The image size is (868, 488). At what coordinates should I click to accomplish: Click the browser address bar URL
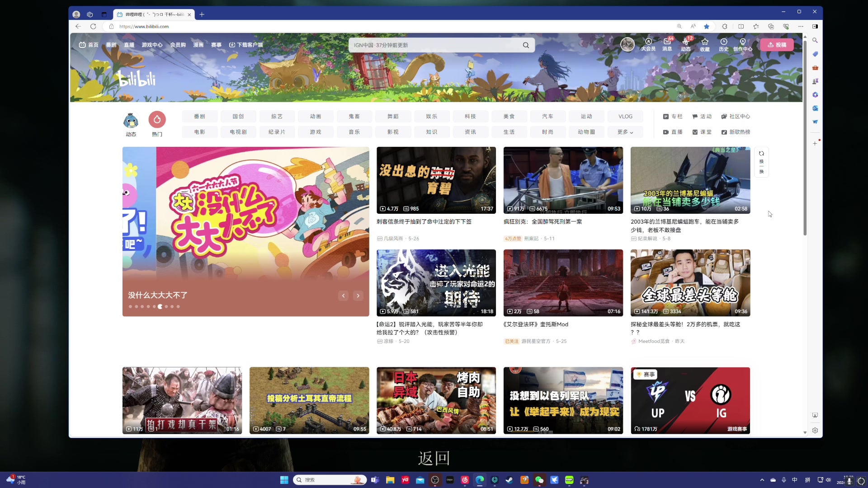coord(144,27)
